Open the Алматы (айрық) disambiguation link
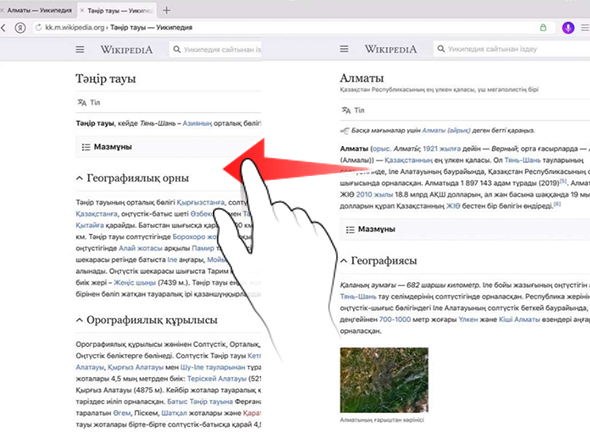The height and width of the screenshot is (432, 590). [x=446, y=131]
